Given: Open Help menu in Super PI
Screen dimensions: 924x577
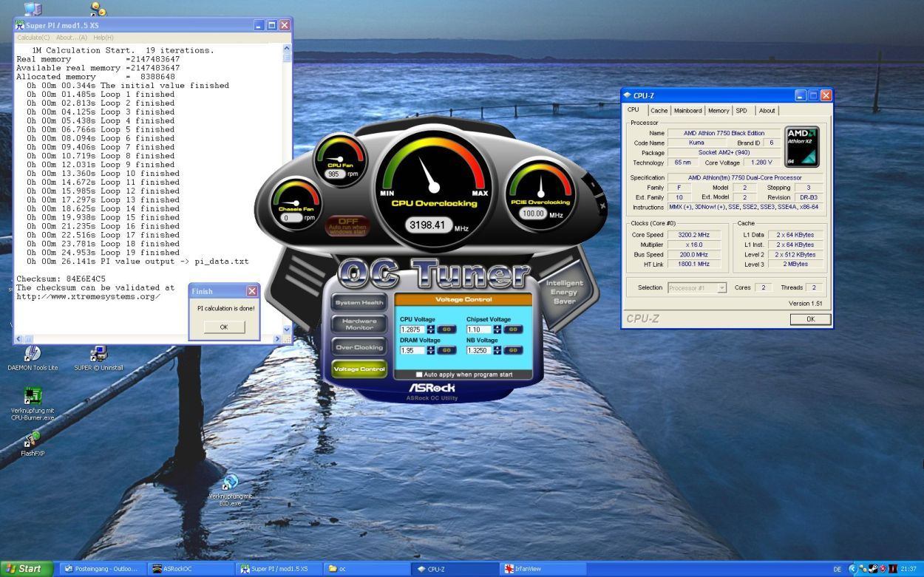Looking at the screenshot, I should pyautogui.click(x=103, y=38).
